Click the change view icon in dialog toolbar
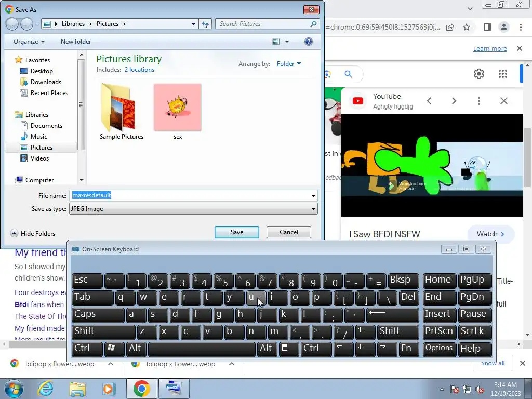 pos(276,42)
